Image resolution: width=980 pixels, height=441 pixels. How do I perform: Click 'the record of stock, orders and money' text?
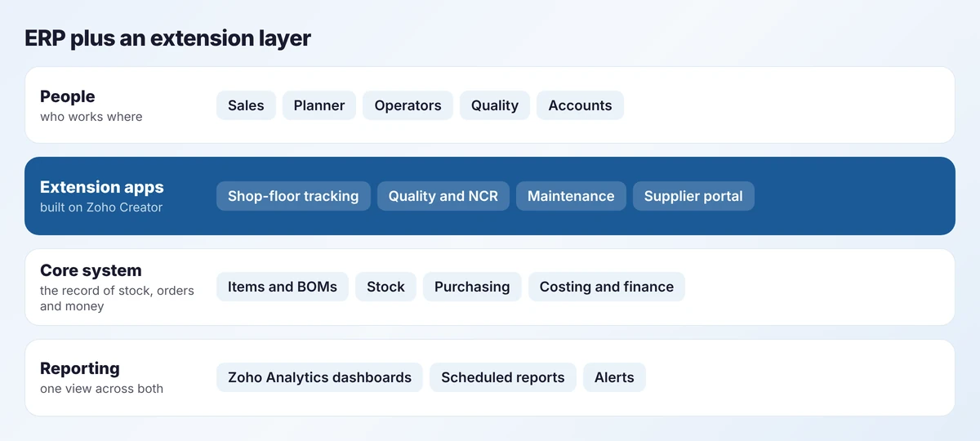(x=117, y=298)
